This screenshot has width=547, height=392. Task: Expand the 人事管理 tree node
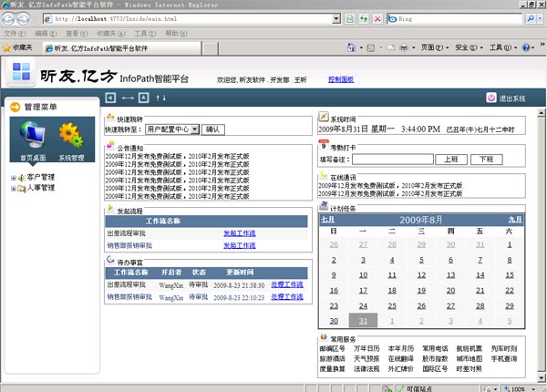coord(14,189)
